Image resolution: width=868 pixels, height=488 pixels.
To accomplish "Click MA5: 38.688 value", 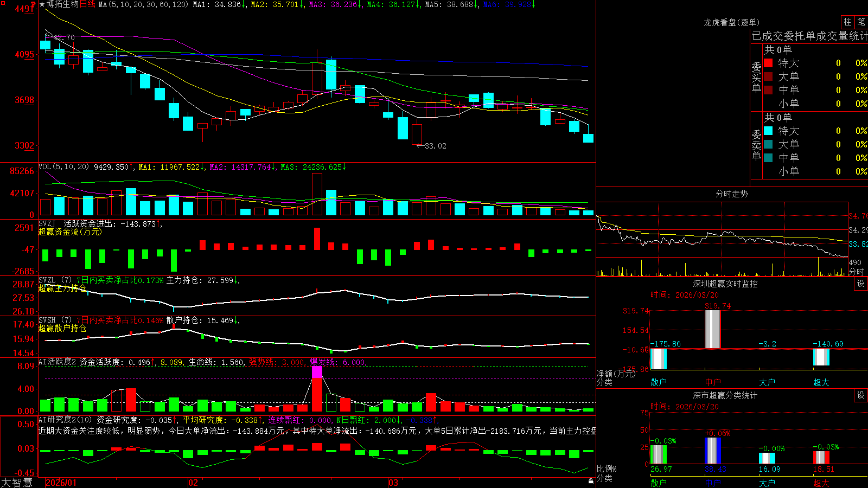I will 449,4.
